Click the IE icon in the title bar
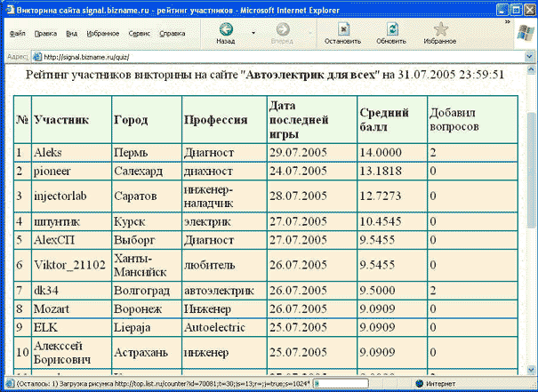The height and width of the screenshot is (392, 538). click(x=10, y=9)
